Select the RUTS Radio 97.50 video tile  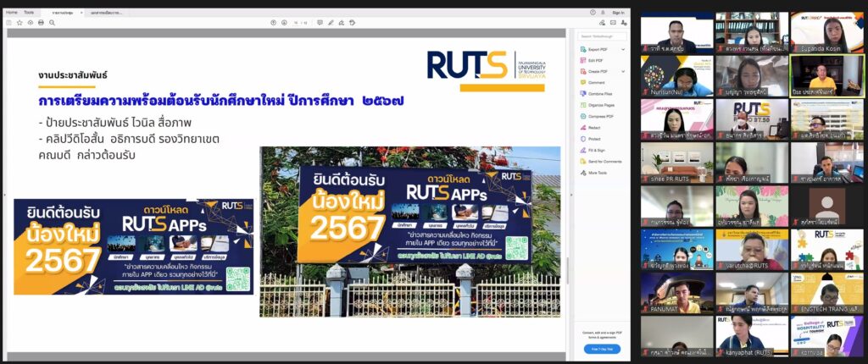[x=752, y=119]
